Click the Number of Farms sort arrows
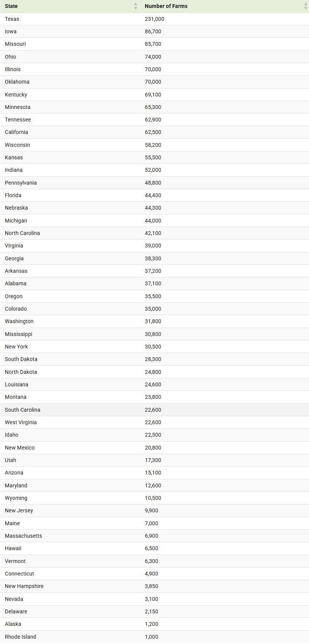 click(306, 6)
